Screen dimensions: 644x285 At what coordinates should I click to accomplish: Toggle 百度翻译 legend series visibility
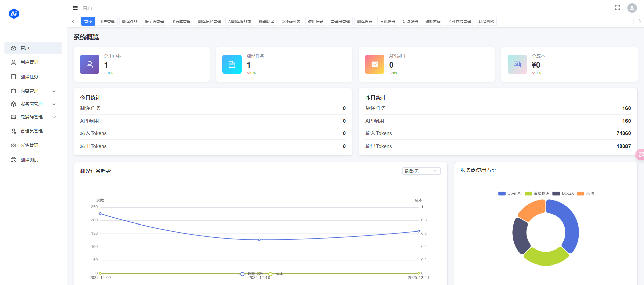537,193
